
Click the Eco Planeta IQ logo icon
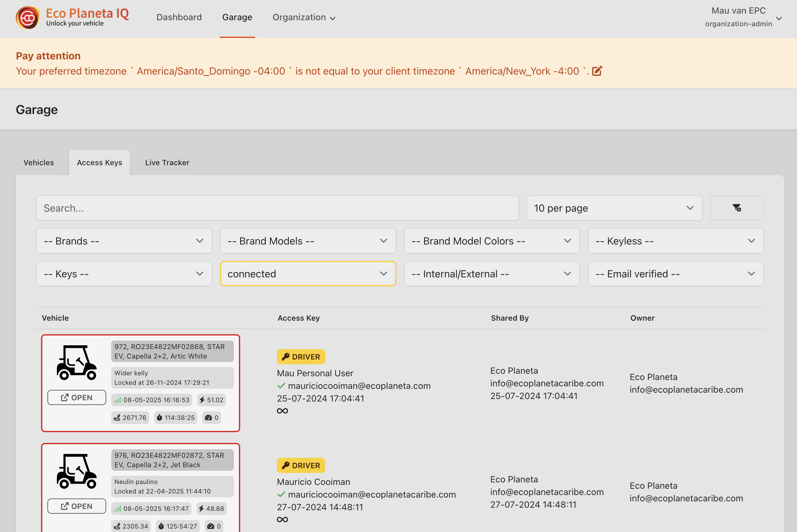click(x=28, y=17)
